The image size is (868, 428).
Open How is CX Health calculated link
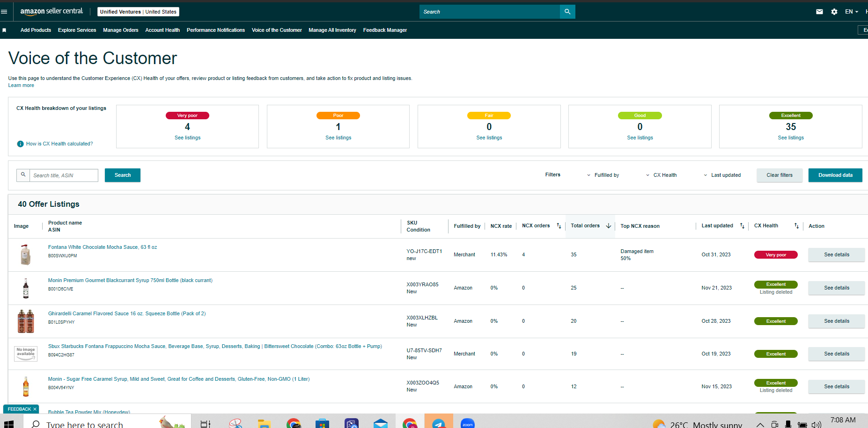pos(59,144)
